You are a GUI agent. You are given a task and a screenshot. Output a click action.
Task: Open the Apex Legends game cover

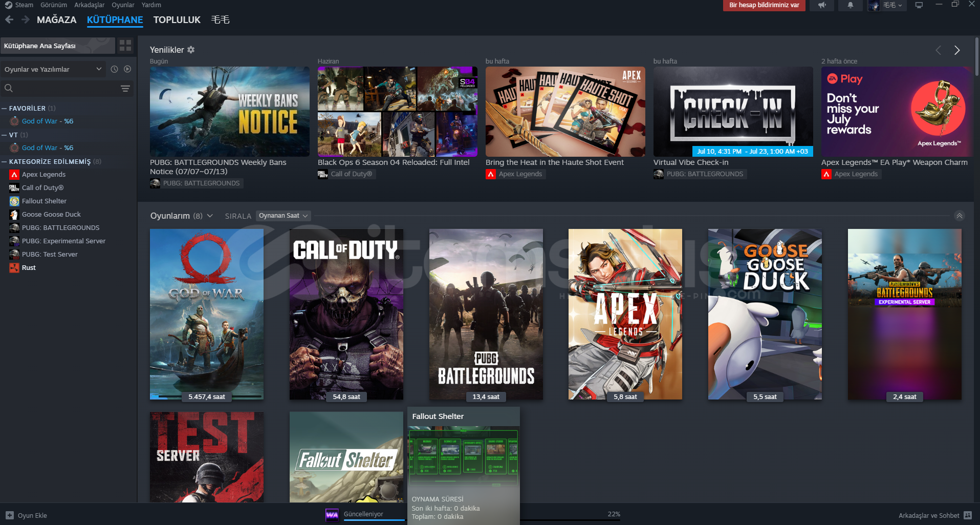(x=625, y=314)
